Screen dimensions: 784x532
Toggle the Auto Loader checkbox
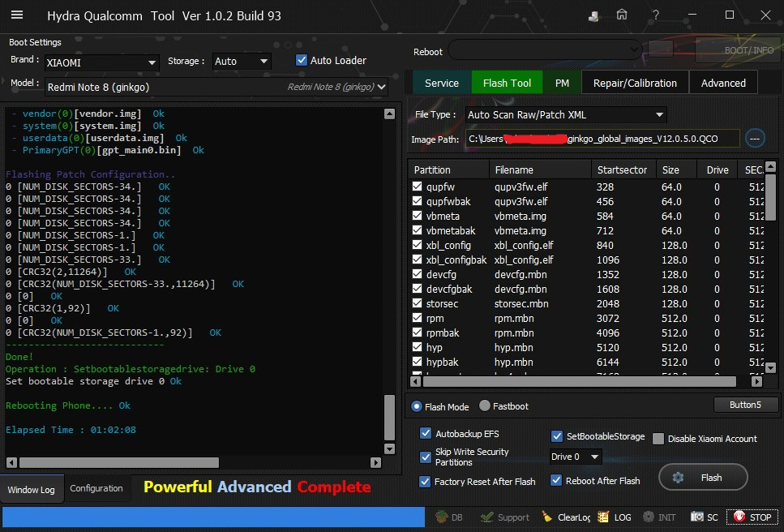pyautogui.click(x=302, y=60)
